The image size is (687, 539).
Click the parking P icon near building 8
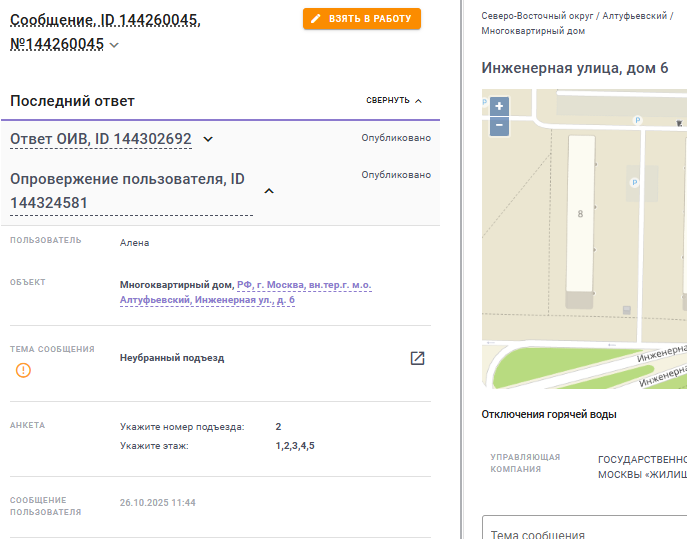(x=634, y=182)
